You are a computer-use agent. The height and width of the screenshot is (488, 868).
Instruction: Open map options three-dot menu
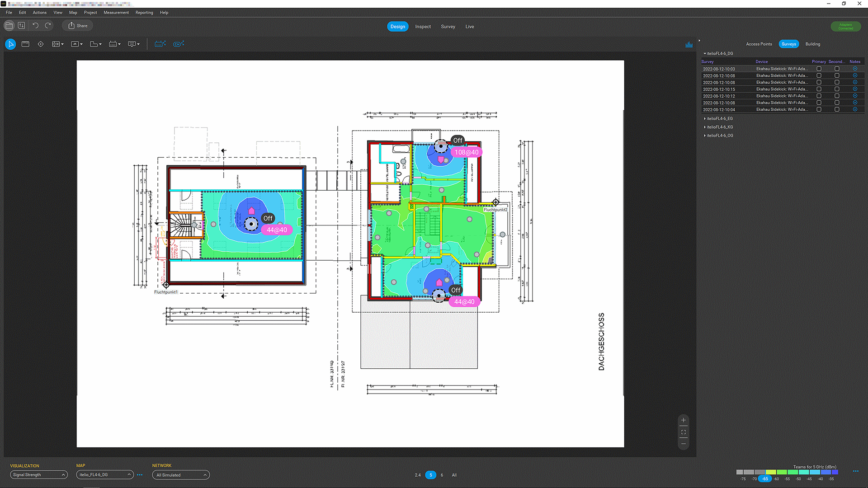[140, 475]
